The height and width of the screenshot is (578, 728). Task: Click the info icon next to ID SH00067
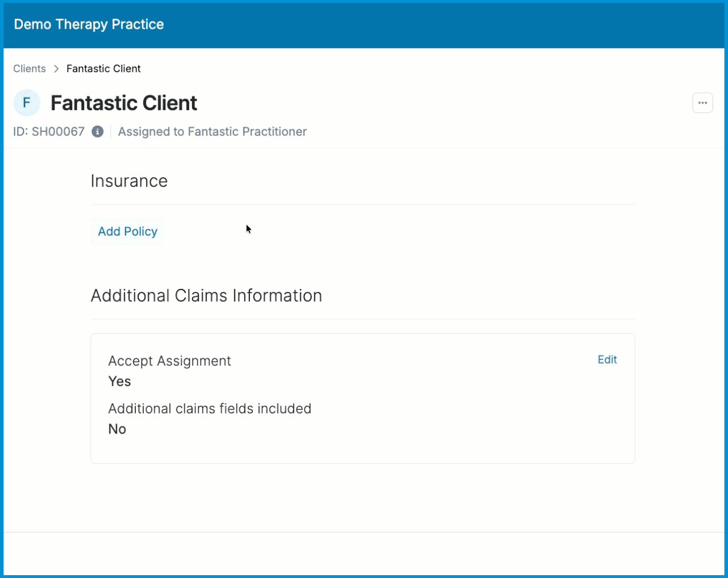coord(97,131)
